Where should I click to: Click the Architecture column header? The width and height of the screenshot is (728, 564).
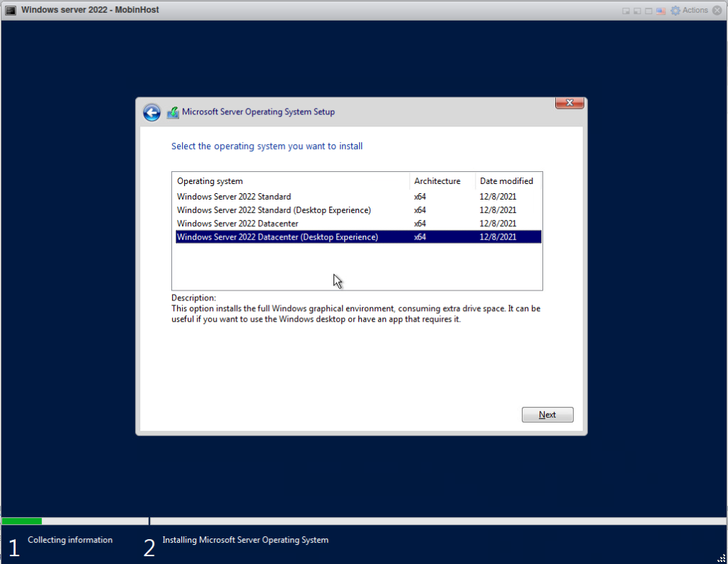442,181
